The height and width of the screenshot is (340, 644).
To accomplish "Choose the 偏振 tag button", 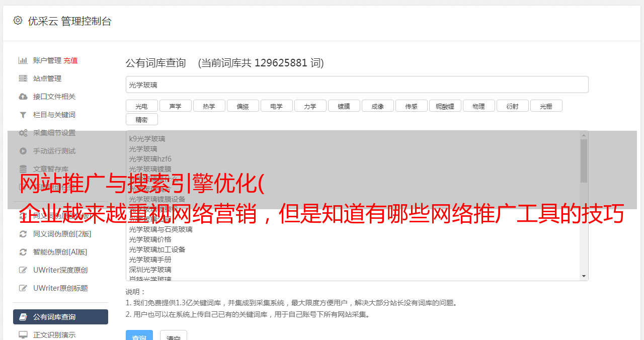I will 243,106.
